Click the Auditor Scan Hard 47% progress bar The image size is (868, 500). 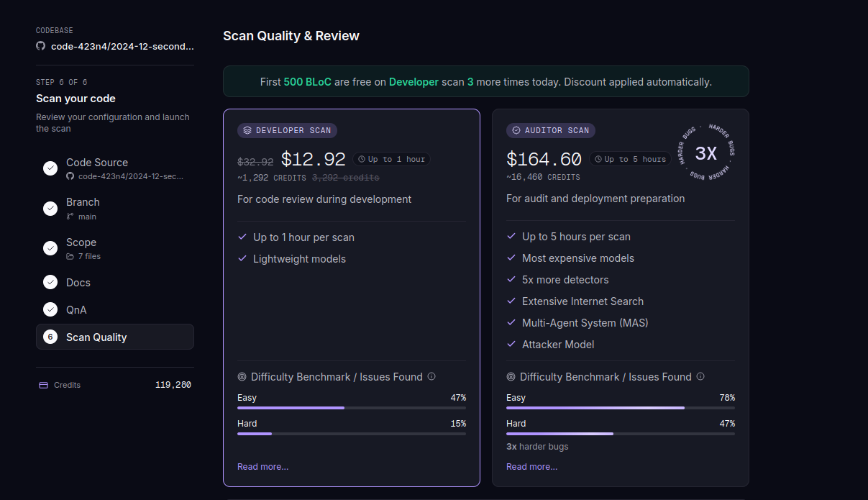pyautogui.click(x=621, y=434)
